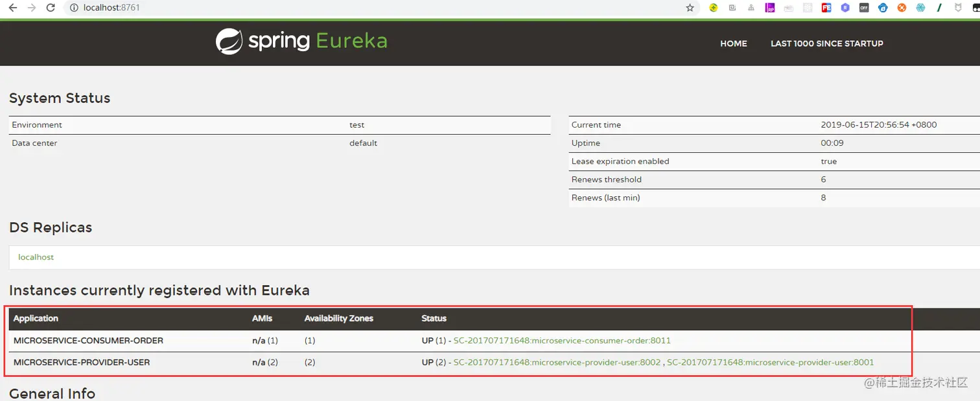Viewport: 980px width, 401px height.
Task: Click the Application column header
Action: pos(36,318)
